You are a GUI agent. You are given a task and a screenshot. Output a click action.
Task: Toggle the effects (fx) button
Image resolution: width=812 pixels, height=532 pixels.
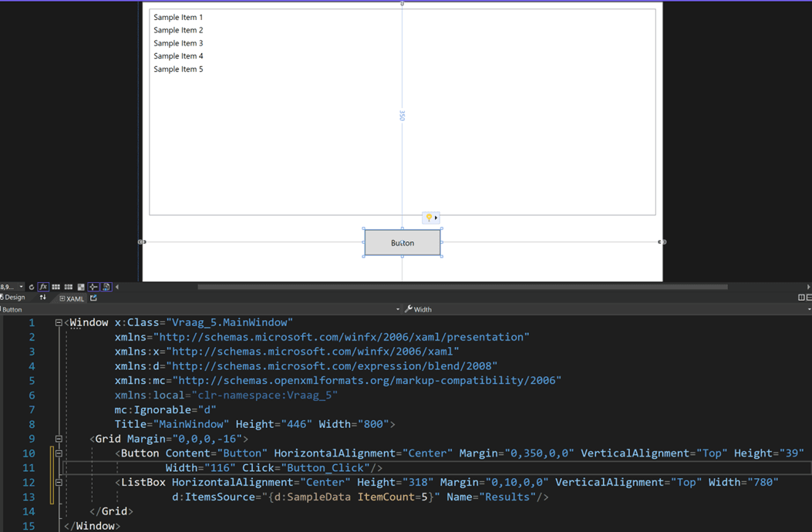[43, 287]
